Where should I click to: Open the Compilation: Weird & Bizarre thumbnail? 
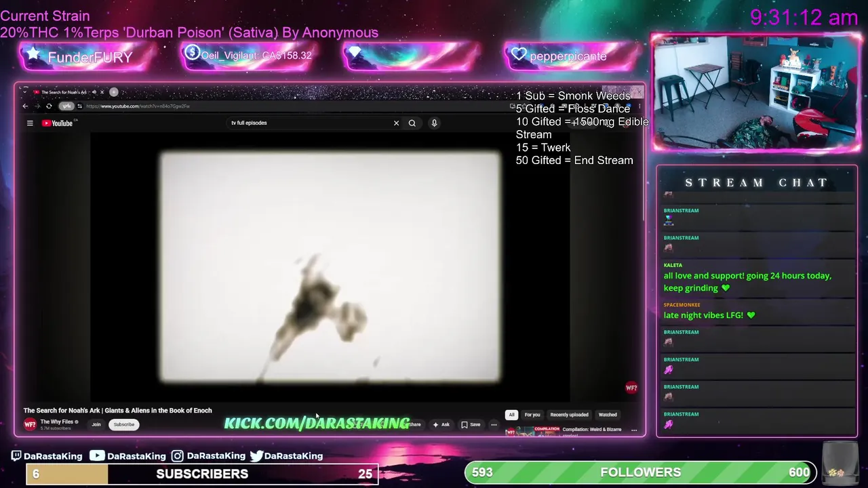pos(533,431)
